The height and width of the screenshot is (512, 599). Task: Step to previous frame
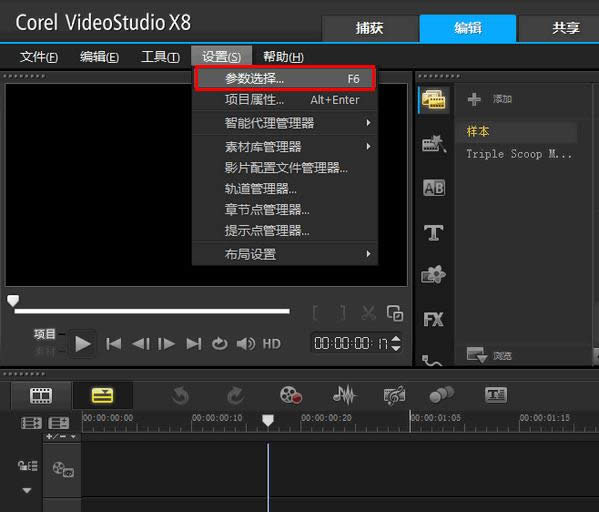click(x=141, y=344)
